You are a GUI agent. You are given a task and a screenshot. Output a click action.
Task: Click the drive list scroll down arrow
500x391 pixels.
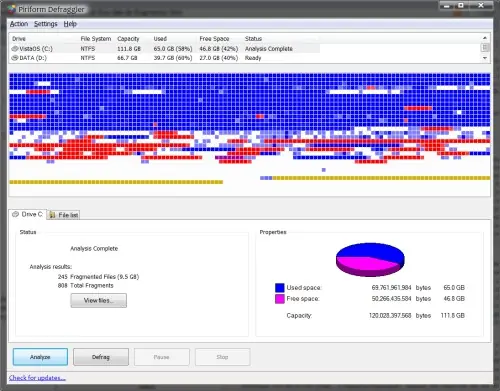tap(485, 58)
